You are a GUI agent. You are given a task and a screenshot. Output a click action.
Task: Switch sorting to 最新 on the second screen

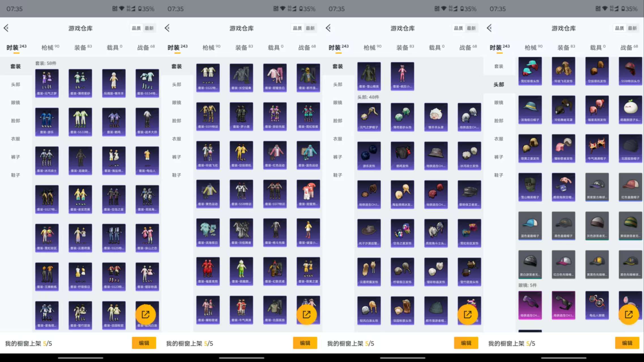click(311, 28)
